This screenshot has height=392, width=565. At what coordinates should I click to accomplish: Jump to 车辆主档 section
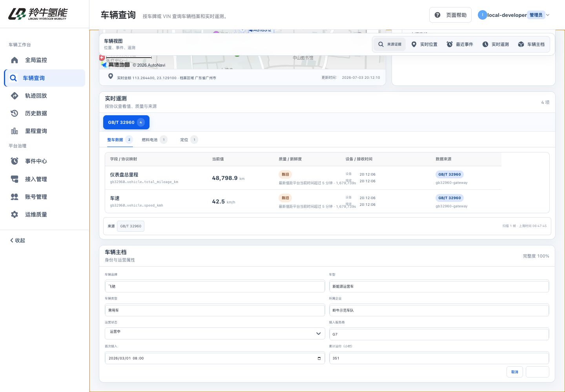pyautogui.click(x=531, y=44)
